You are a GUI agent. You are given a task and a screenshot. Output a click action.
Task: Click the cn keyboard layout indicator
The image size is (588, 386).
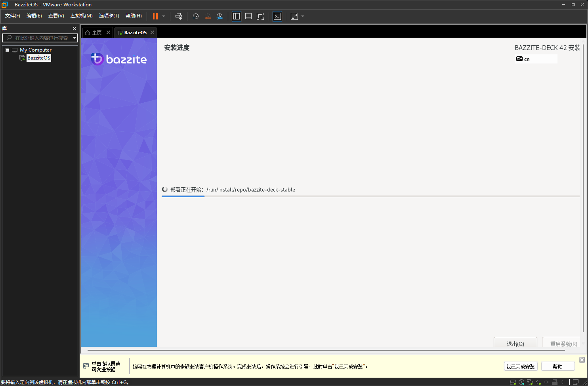[536, 59]
